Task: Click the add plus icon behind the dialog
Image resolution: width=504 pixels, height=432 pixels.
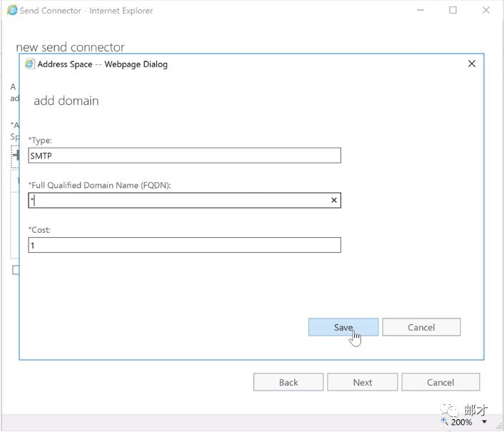Action: (x=14, y=154)
